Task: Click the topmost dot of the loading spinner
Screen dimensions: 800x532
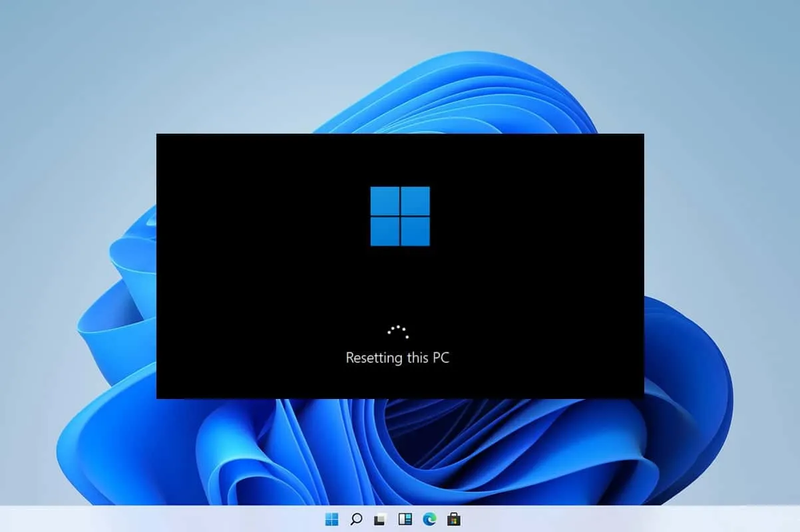Action: (397, 325)
